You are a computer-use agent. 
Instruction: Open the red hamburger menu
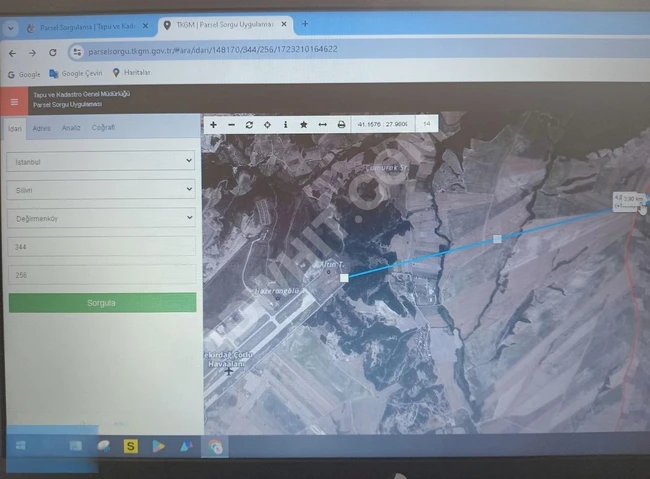pyautogui.click(x=14, y=101)
